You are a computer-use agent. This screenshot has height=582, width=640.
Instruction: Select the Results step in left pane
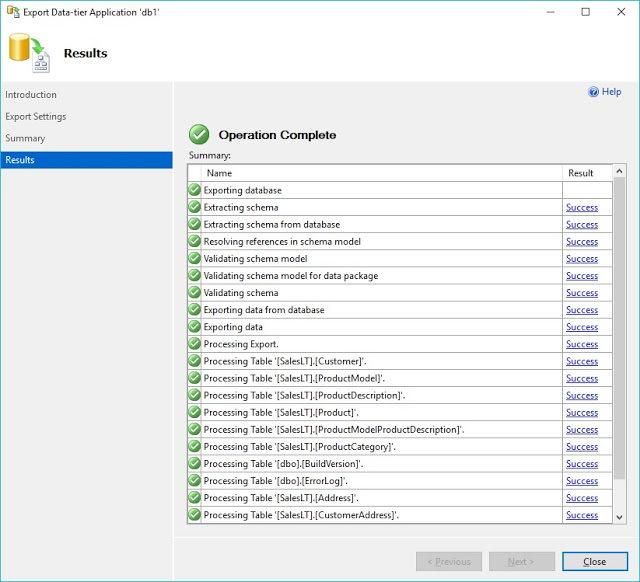pyautogui.click(x=20, y=160)
